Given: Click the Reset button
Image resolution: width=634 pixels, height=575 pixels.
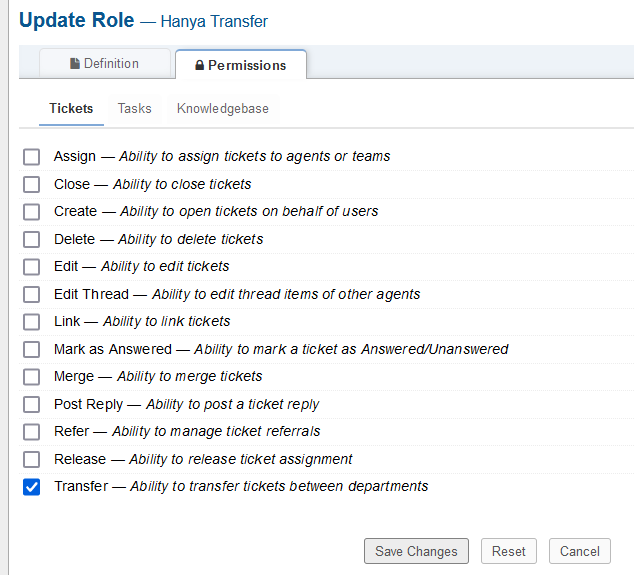Looking at the screenshot, I should pyautogui.click(x=509, y=551).
